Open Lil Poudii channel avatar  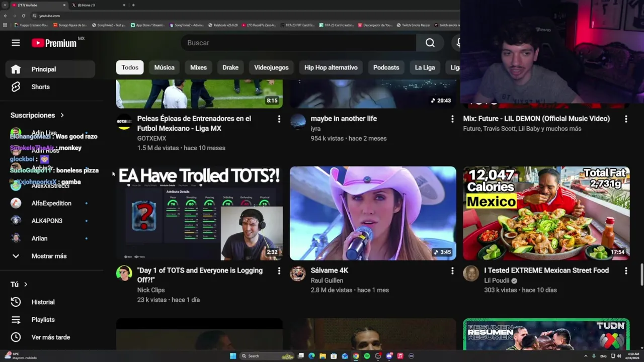click(471, 274)
